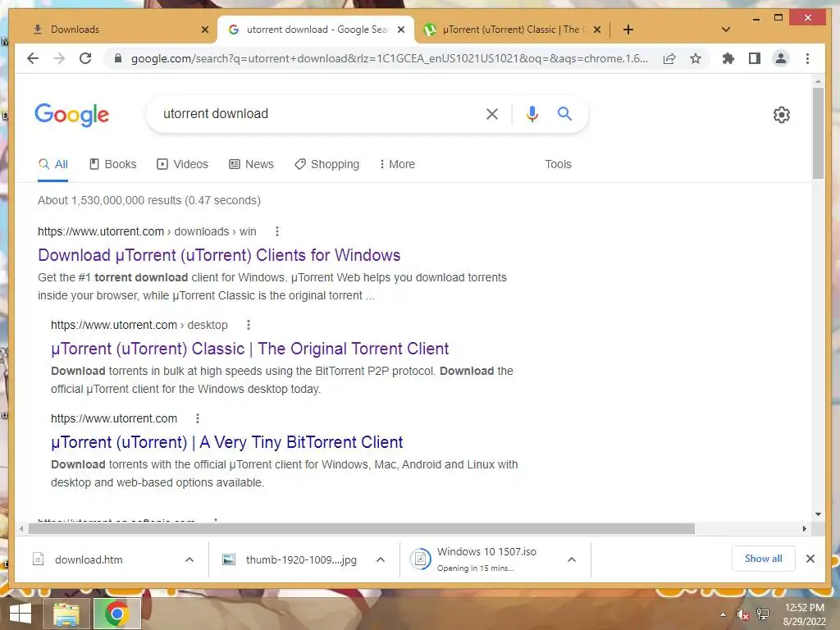This screenshot has width=840, height=630.
Task: Click scrollbar down arrow
Action: [818, 514]
